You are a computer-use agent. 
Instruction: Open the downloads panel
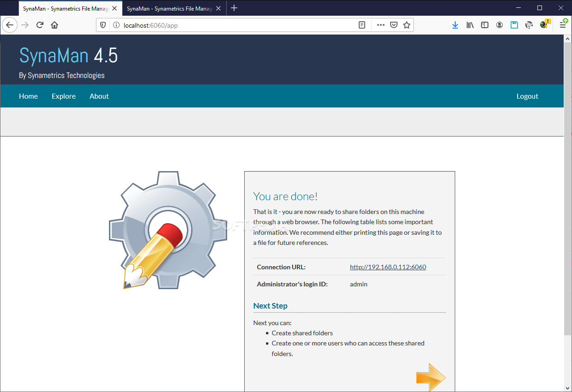tap(455, 25)
